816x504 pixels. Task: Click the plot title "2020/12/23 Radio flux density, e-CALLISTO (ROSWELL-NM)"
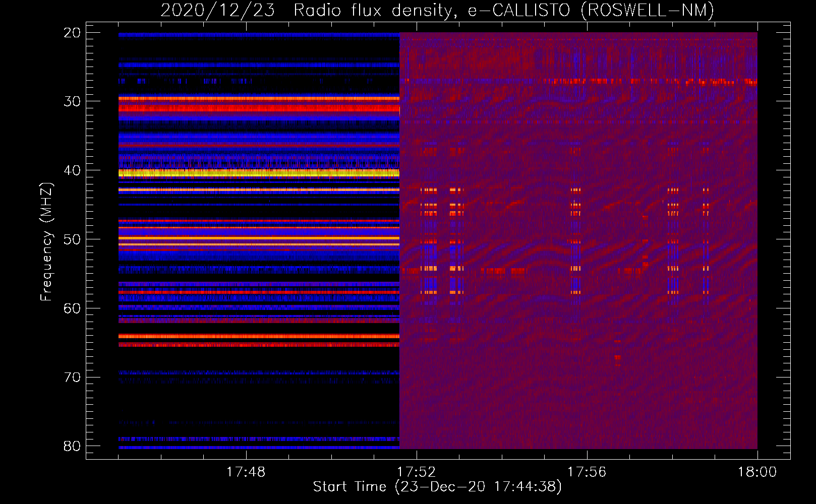click(x=437, y=10)
